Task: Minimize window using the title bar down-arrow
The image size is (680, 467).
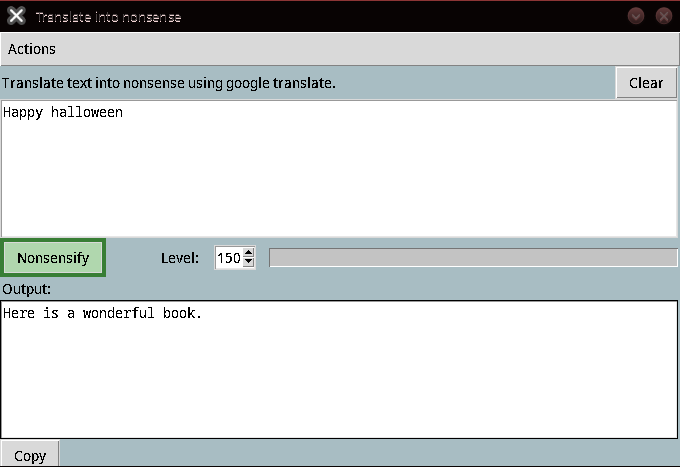Action: pos(636,16)
